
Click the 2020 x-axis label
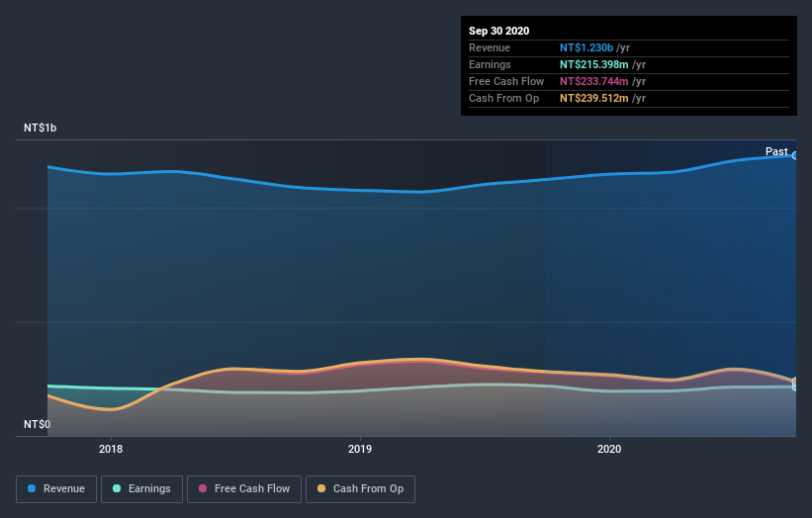coord(609,449)
